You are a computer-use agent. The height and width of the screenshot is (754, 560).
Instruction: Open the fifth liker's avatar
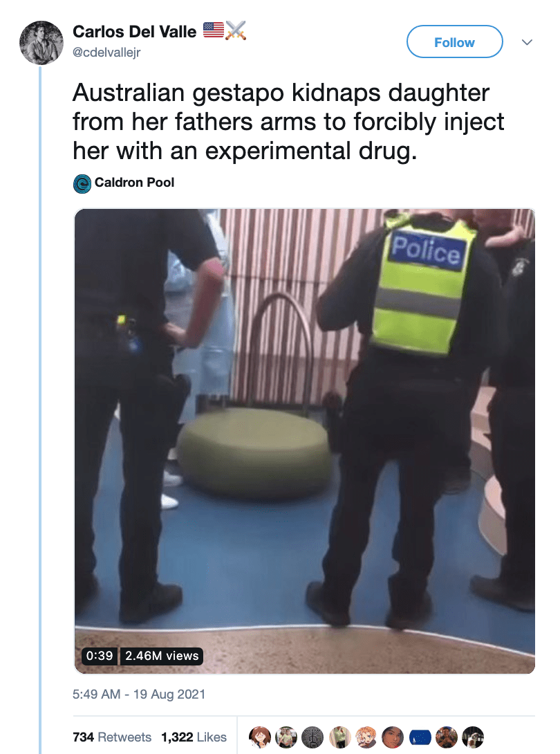(x=366, y=737)
